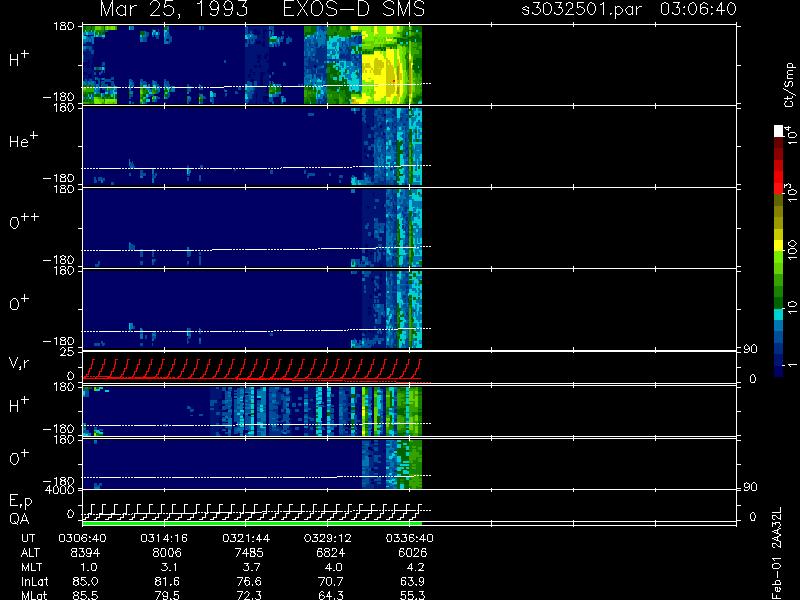800x600 pixels.
Task: Click the date title "Mar 25, 1993"
Action: pos(173,10)
